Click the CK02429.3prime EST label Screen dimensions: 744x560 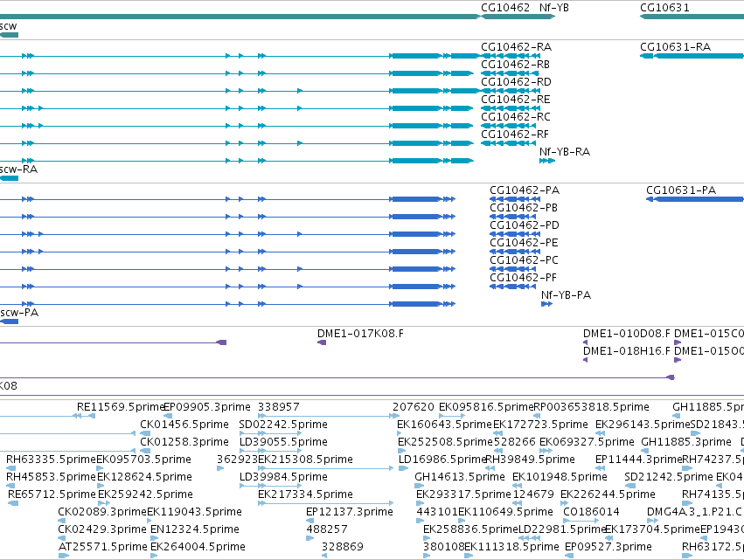[102, 529]
